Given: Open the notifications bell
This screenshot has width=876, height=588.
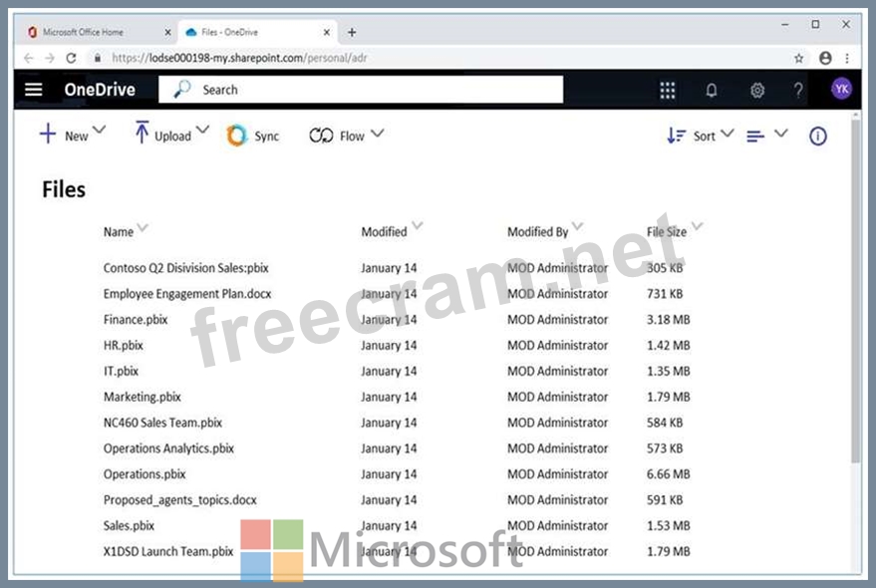Looking at the screenshot, I should 712,90.
